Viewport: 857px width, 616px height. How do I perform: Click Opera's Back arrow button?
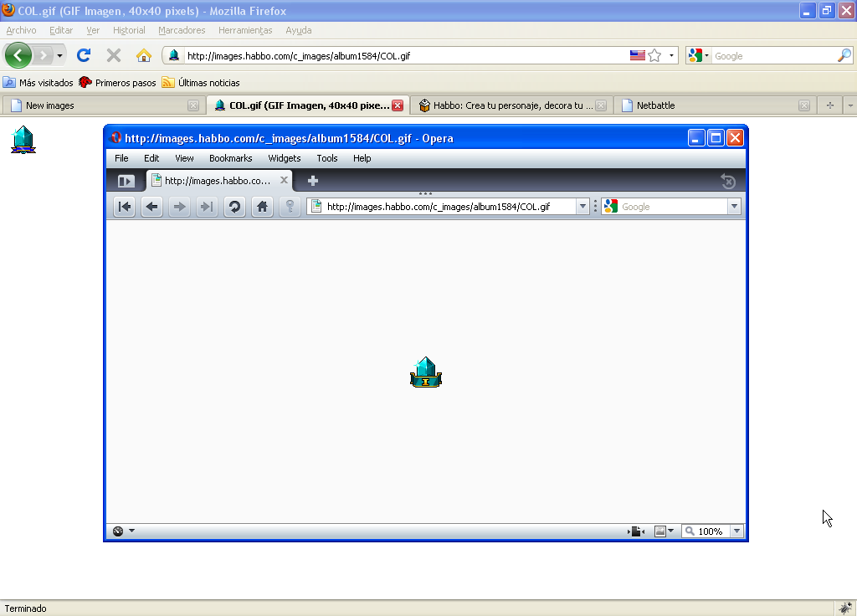151,207
